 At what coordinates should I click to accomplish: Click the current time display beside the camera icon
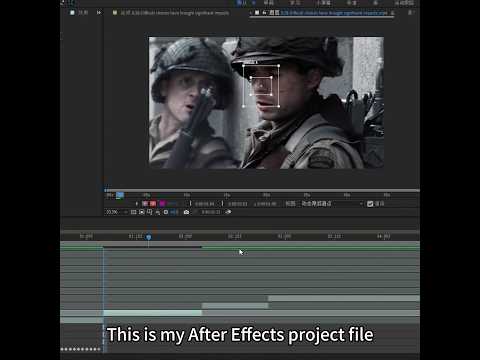click(211, 212)
